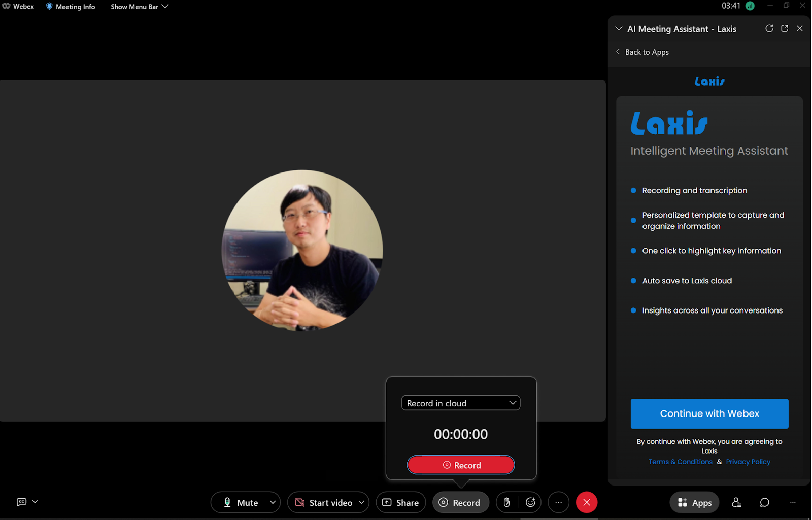Click 'Intelligent Meeting Assistant' heading
Image resolution: width=812 pixels, height=520 pixels.
click(709, 151)
